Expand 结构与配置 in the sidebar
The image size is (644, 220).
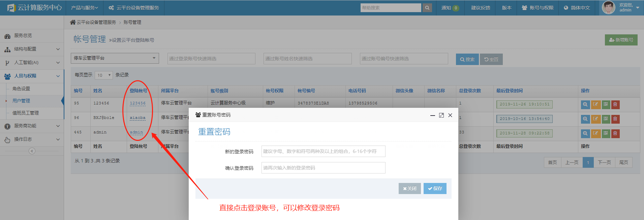[x=32, y=49]
